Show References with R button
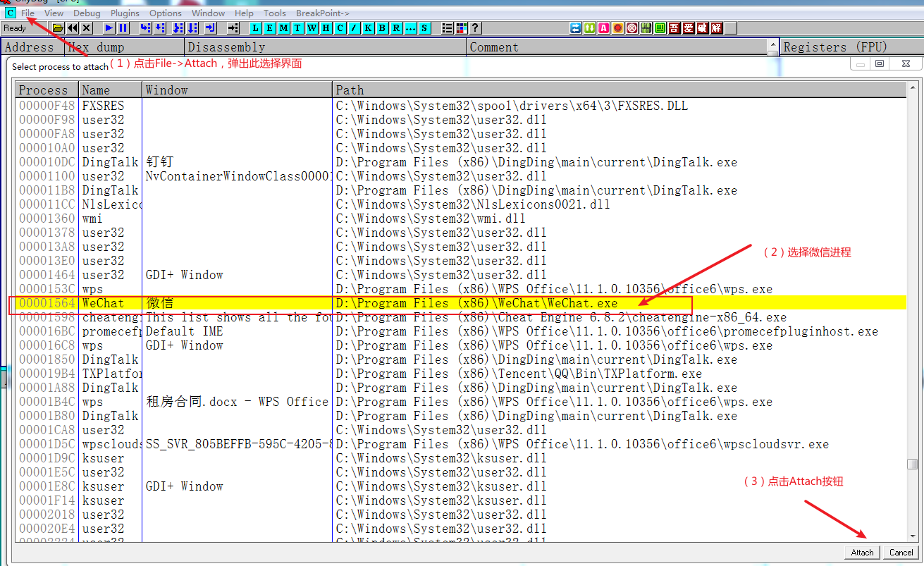Viewport: 924px width, 566px height. click(x=396, y=28)
